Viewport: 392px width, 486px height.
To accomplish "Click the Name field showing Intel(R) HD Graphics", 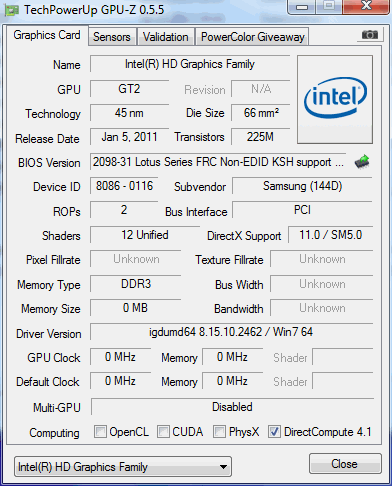I will (x=190, y=64).
